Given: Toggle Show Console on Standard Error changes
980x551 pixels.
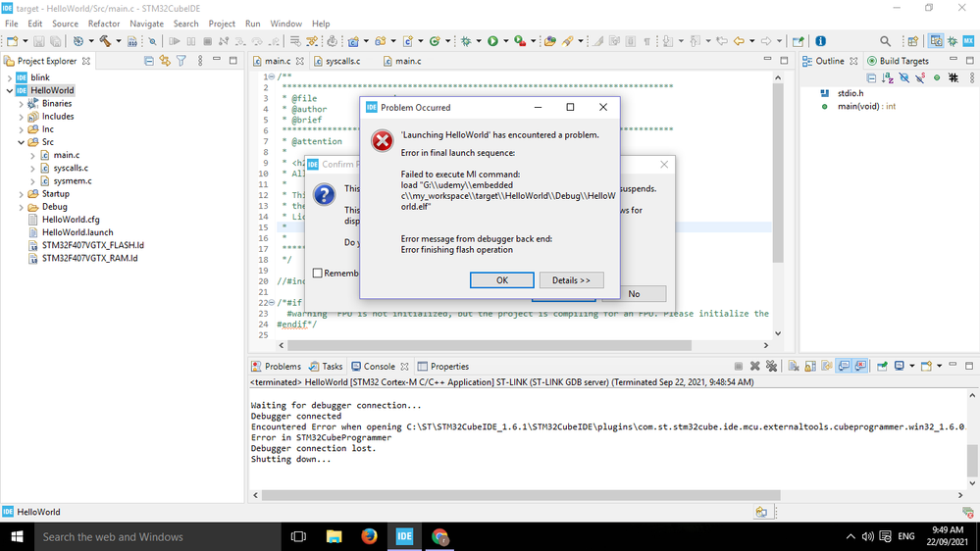Looking at the screenshot, I should coord(860,366).
